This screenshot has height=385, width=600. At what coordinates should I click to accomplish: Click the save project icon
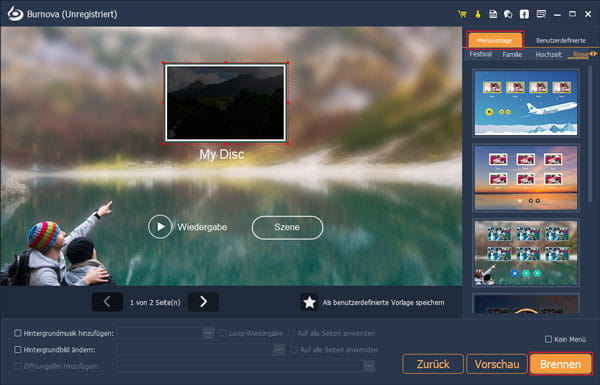coord(493,15)
